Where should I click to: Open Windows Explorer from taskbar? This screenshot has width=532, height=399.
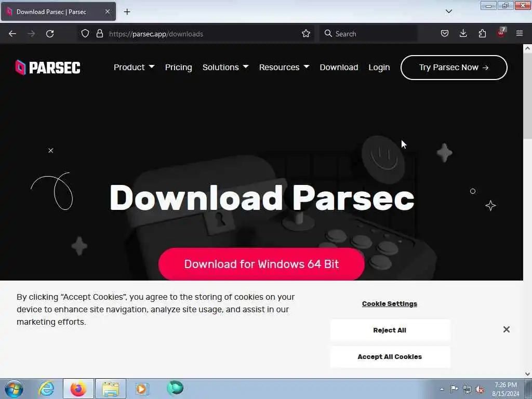point(111,389)
